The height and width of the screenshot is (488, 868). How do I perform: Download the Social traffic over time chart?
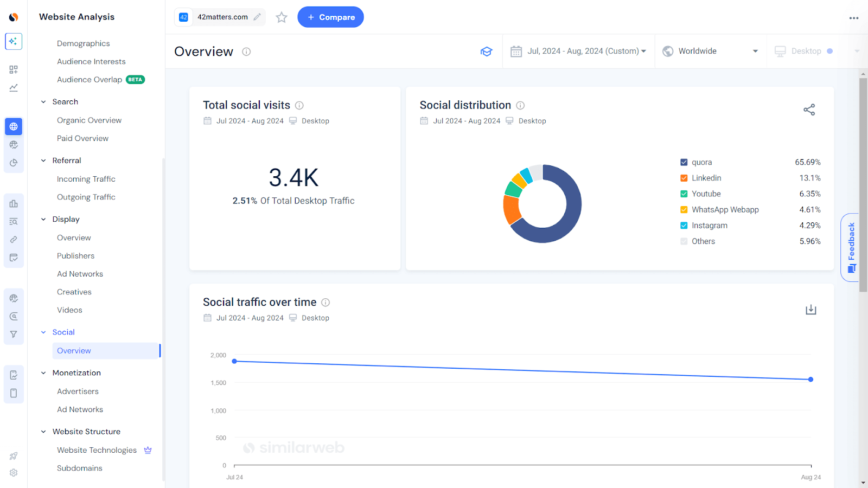point(811,310)
